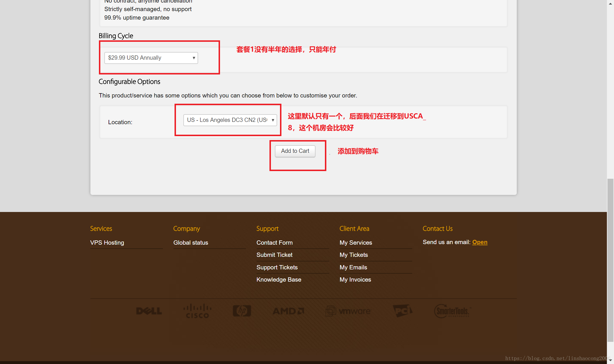Click the SmarterTools logo in footer
The image size is (614, 364).
point(452,311)
